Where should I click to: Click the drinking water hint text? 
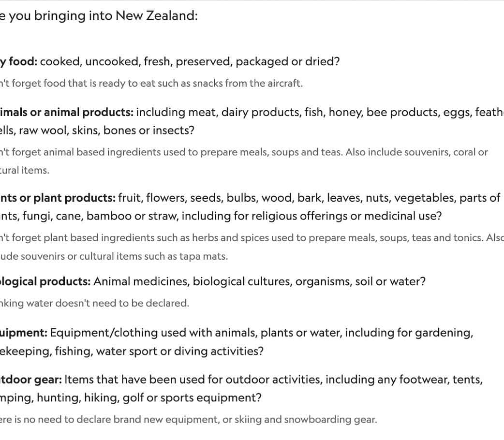click(94, 303)
